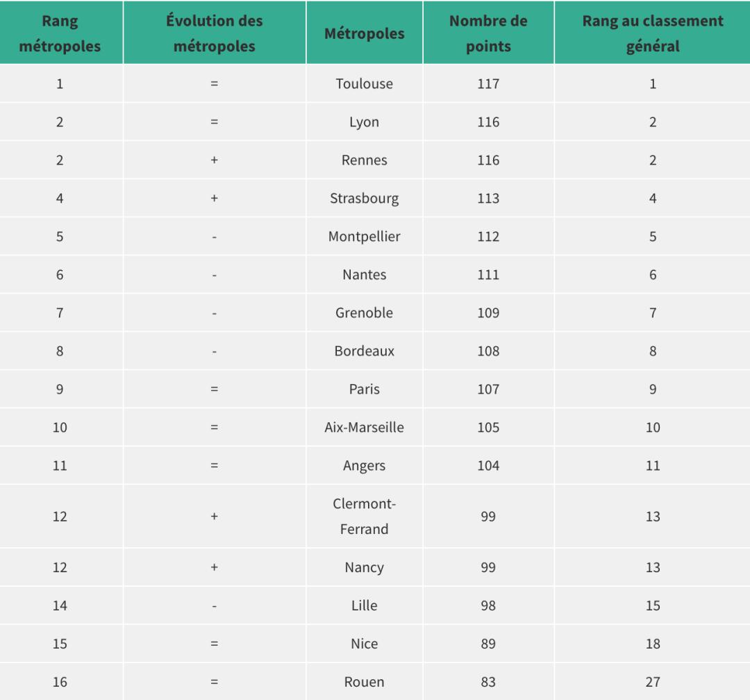
Task: Select the 'Métropoles' column header
Action: 364,33
